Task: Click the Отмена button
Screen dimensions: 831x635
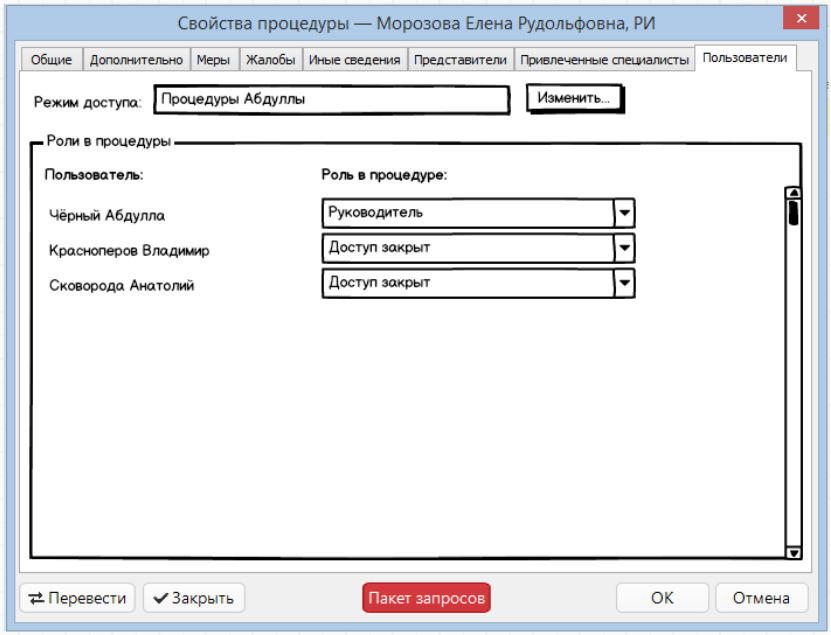Action: point(762,598)
